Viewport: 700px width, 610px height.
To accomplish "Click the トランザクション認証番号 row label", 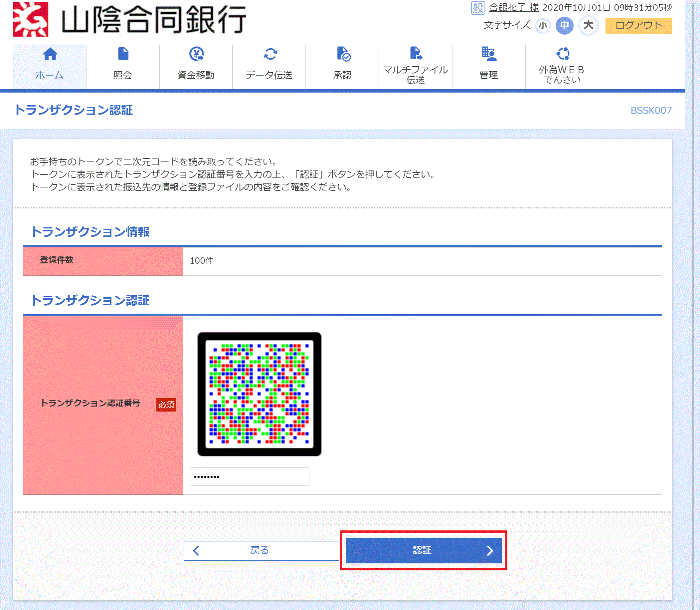I will point(90,403).
